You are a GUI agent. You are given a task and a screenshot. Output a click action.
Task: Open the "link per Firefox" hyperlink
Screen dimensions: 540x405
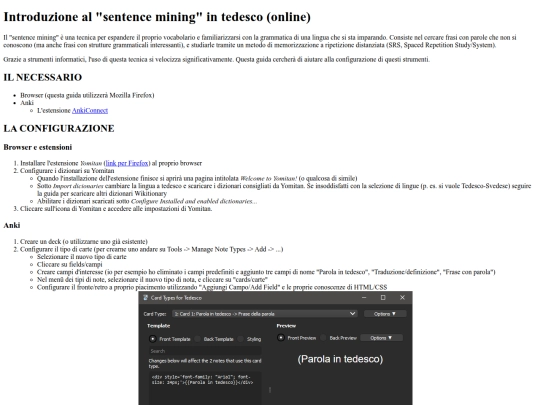[x=127, y=163]
